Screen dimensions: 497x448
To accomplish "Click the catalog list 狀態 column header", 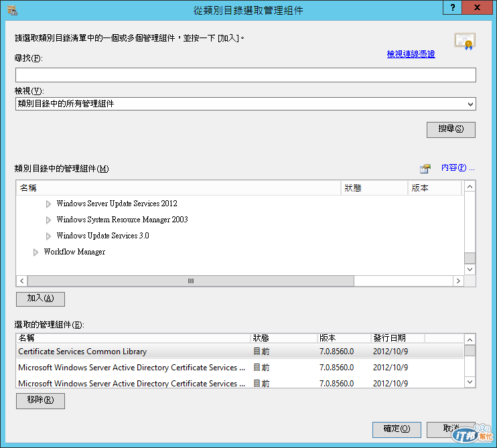I will coord(374,188).
